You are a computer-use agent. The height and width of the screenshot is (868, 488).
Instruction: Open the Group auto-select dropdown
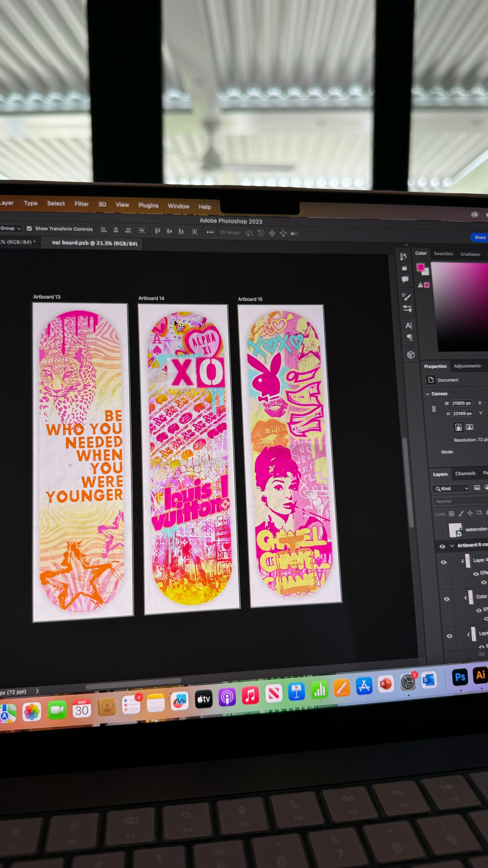(x=11, y=229)
